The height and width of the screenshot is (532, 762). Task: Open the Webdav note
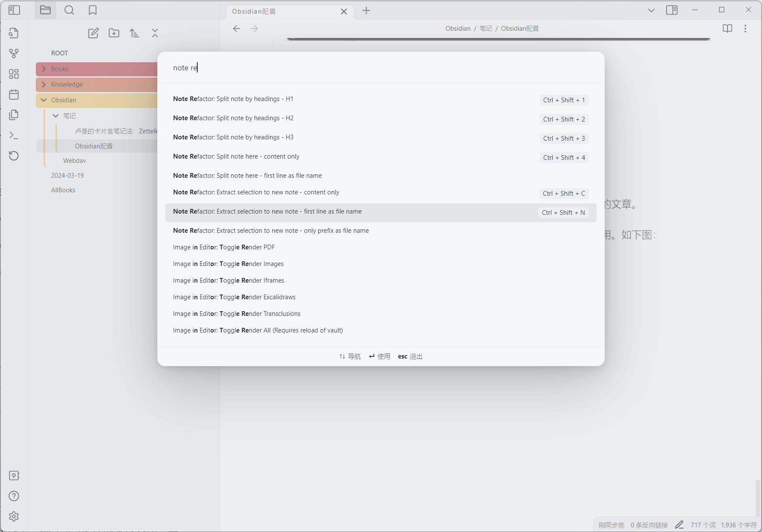click(x=75, y=161)
